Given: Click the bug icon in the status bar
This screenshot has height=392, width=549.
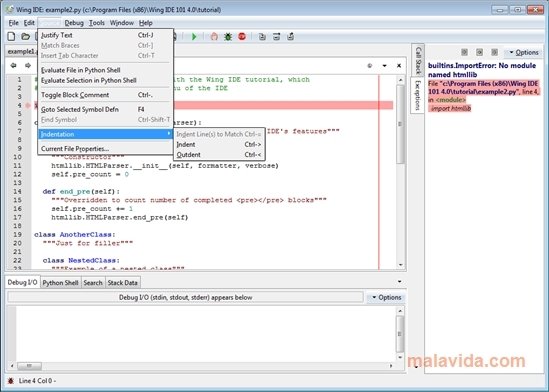Looking at the screenshot, I should pos(11,381).
